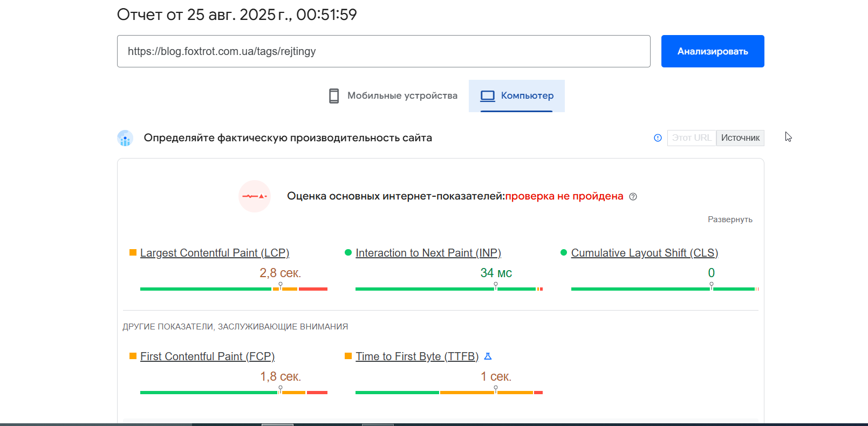Screen dimensions: 868x426
Task: Open Largest Contentful Paint (LCP) link
Action: 215,253
